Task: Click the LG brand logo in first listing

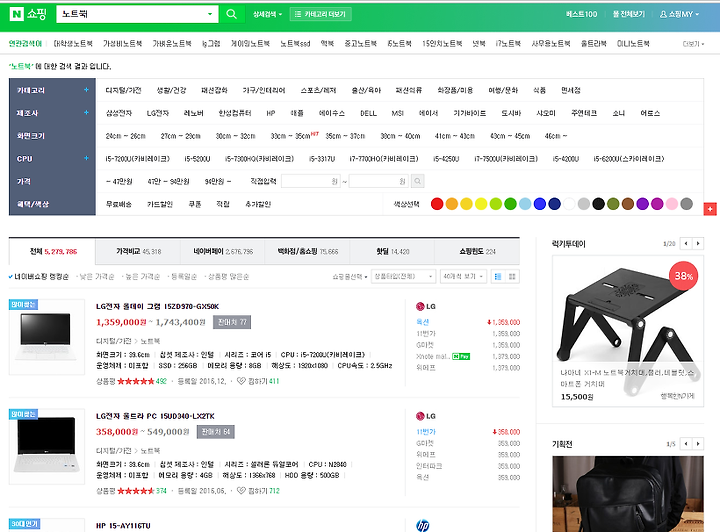Action: point(426,306)
